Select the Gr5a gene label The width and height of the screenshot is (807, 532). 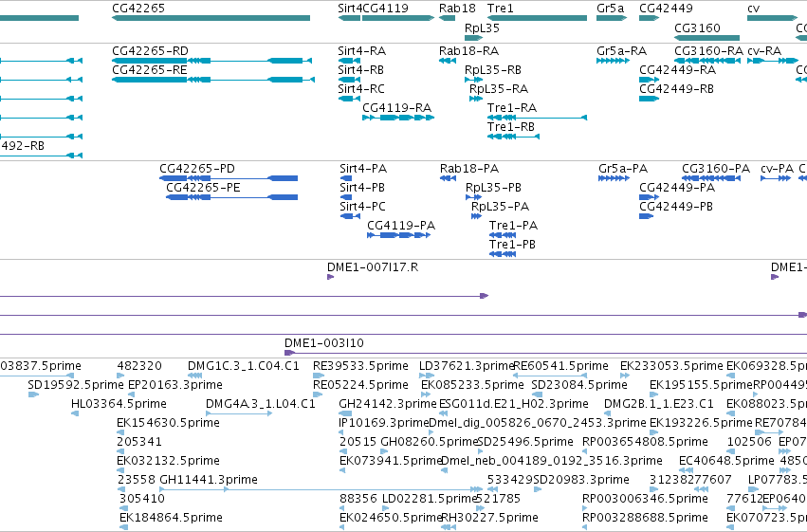[610, 9]
